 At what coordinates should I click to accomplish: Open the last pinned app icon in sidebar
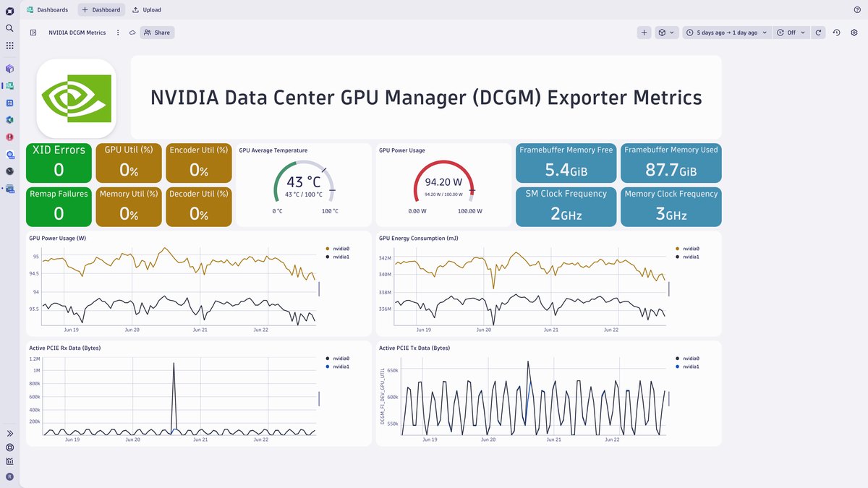pos(9,189)
